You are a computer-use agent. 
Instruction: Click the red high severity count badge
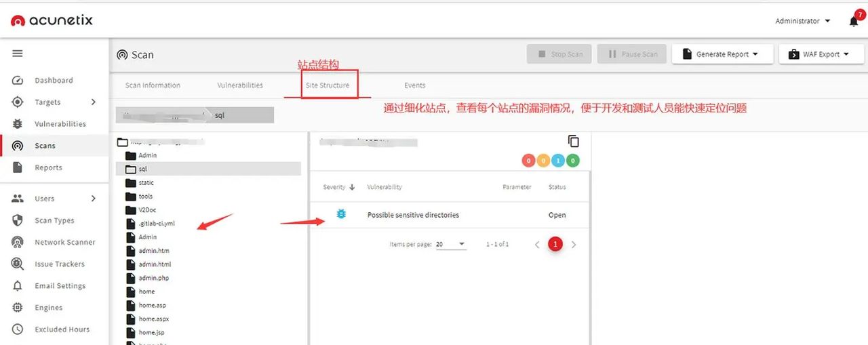click(x=528, y=161)
